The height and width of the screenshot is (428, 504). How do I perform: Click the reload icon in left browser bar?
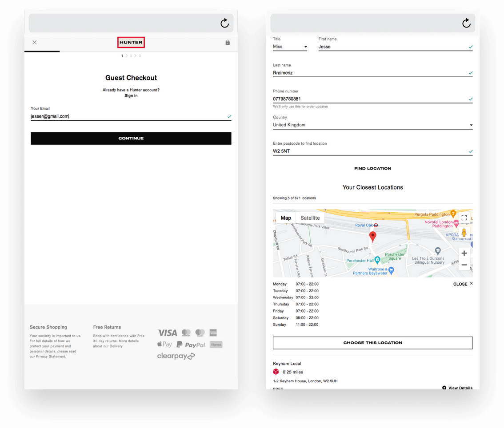[224, 23]
